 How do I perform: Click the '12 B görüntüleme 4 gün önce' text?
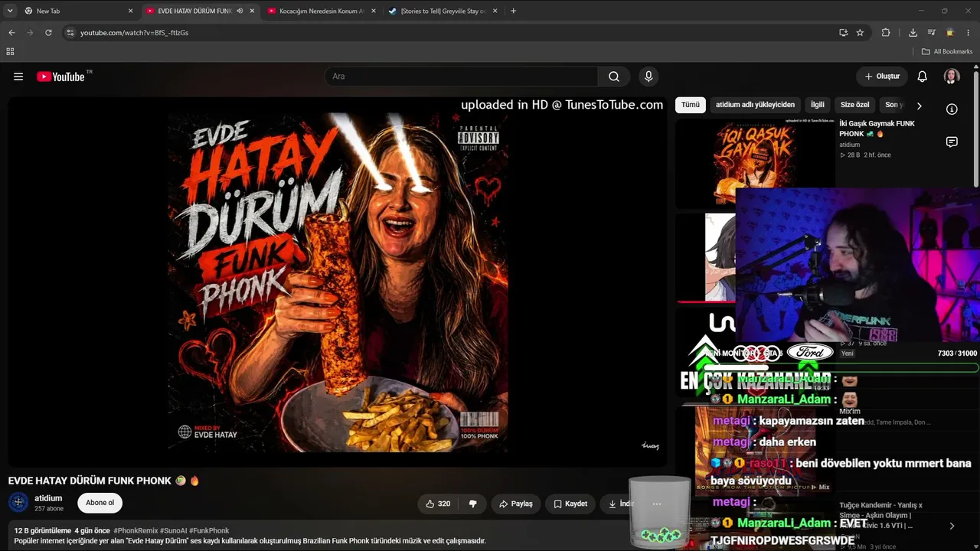pyautogui.click(x=62, y=530)
